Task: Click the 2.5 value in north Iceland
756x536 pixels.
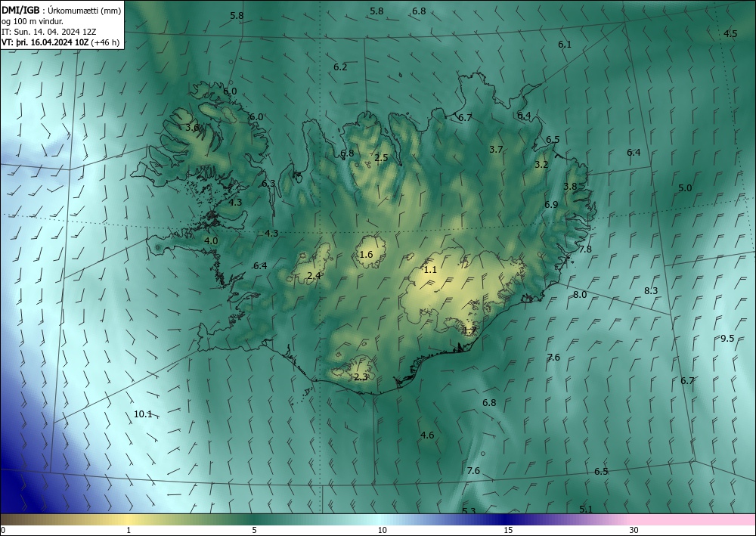Action: (x=381, y=157)
